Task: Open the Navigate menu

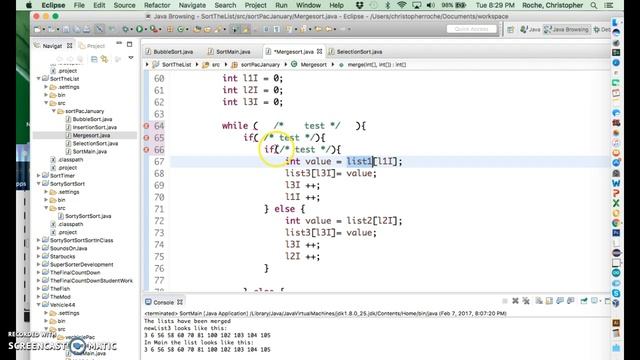Action: coord(192,5)
